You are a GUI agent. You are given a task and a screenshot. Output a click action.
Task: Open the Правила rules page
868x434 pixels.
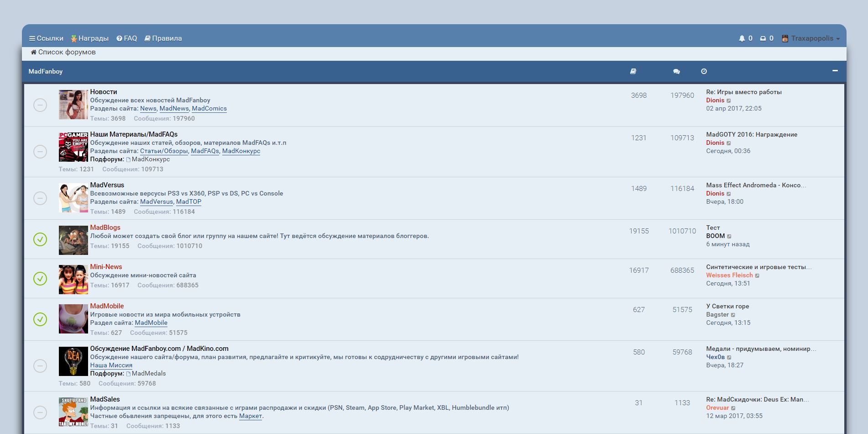click(163, 38)
